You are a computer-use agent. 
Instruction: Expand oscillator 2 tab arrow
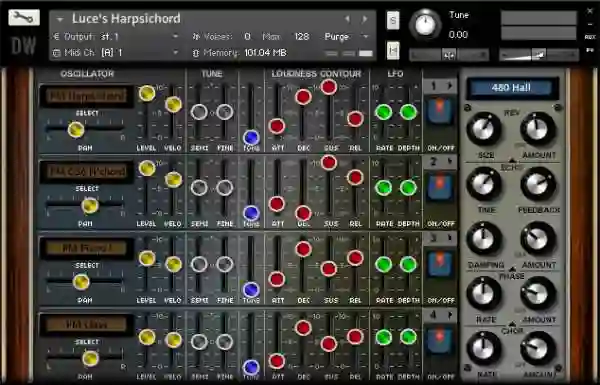(x=450, y=162)
